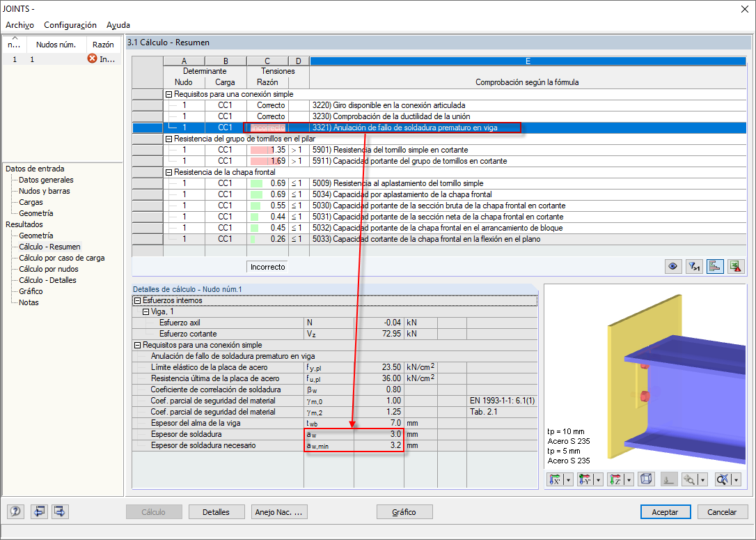Click the Gráfico button
This screenshot has height=540, width=756.
[x=404, y=512]
